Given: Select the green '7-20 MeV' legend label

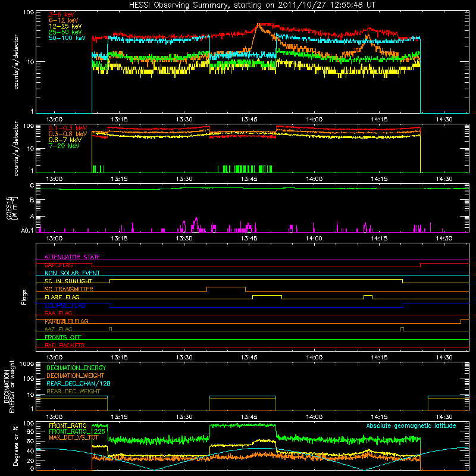Looking at the screenshot, I should [64, 146].
